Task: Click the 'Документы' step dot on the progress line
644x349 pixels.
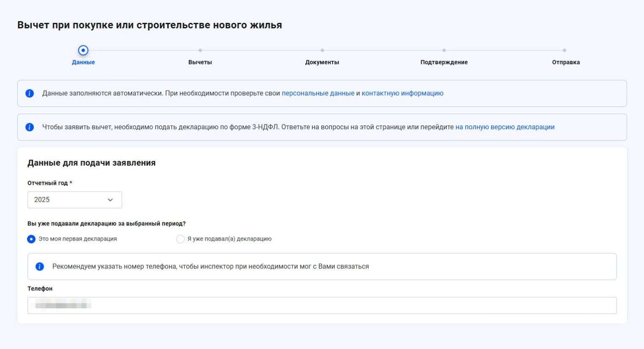Action: [322, 50]
